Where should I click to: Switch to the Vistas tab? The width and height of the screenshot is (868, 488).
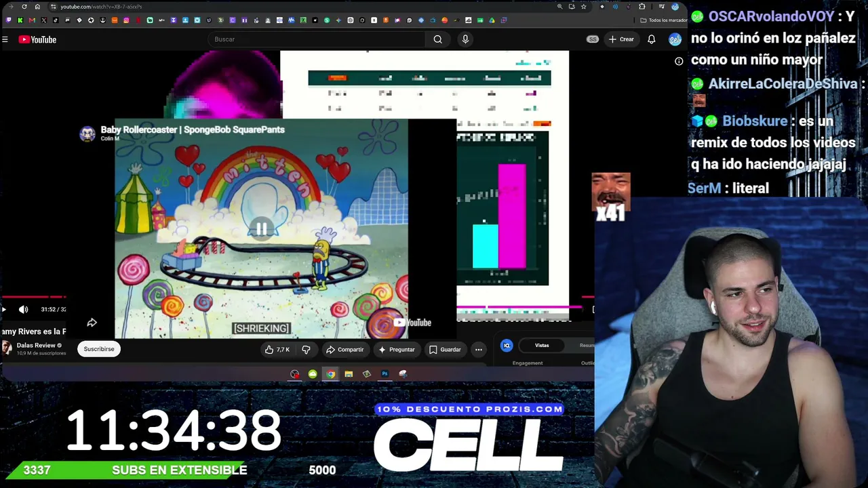click(542, 346)
